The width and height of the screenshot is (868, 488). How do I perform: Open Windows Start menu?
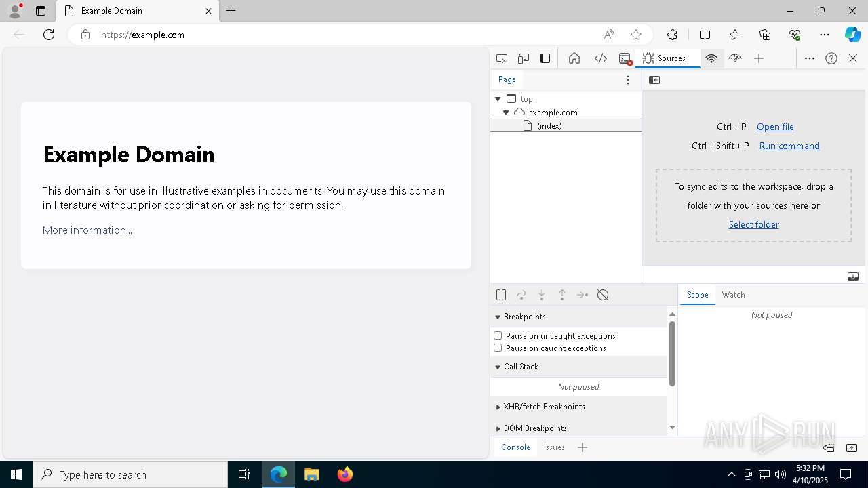point(16,474)
